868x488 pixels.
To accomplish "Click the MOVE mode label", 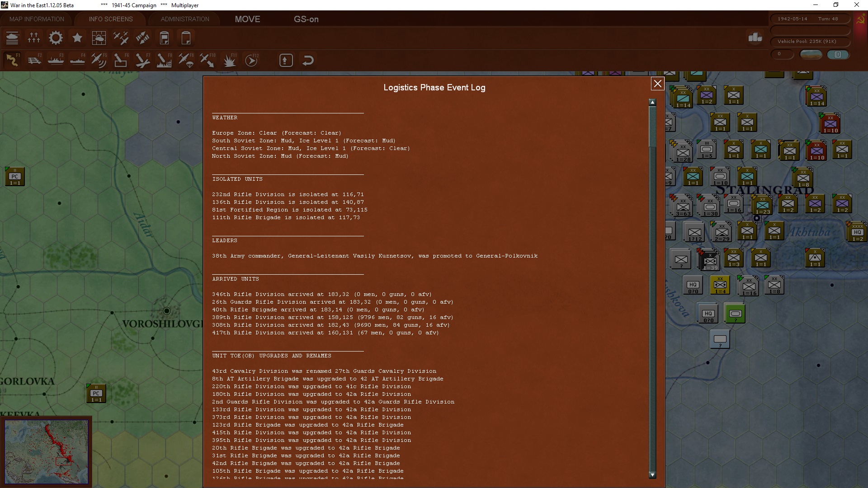I will pyautogui.click(x=247, y=19).
